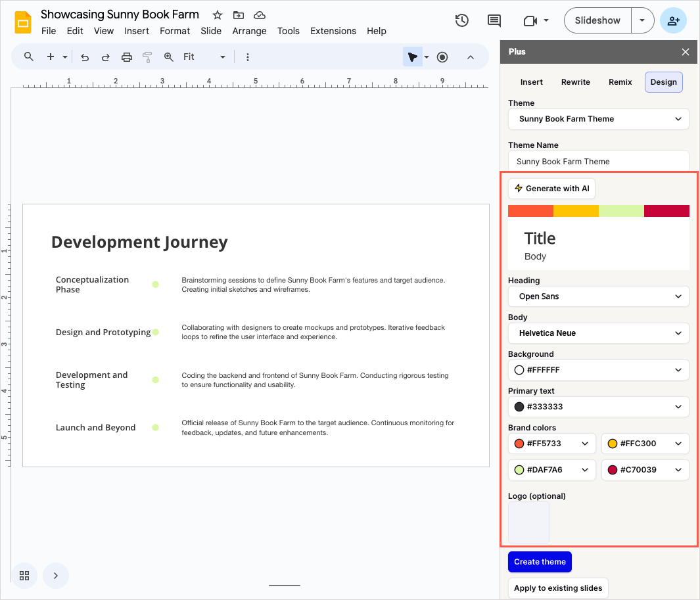Viewport: 700px width, 600px height.
Task: Click the Logo upload placeholder box
Action: [529, 522]
